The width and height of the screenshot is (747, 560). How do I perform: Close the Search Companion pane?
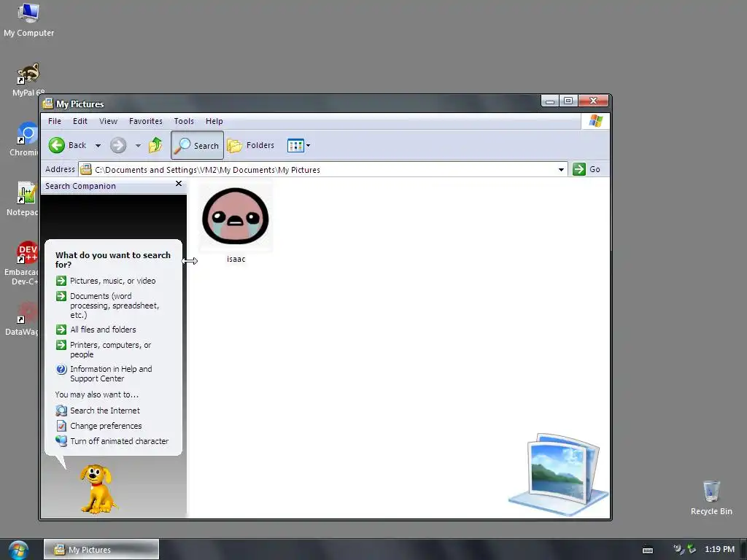[x=179, y=184]
